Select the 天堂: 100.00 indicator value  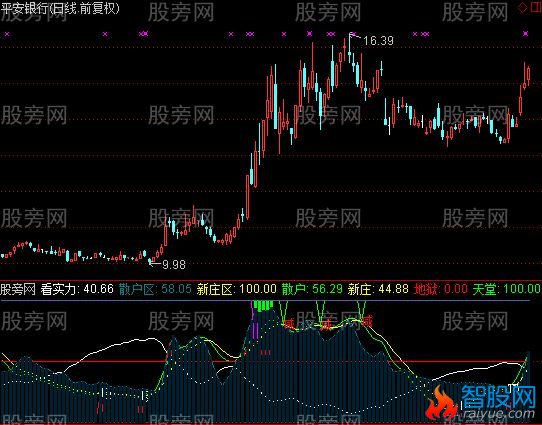506,289
